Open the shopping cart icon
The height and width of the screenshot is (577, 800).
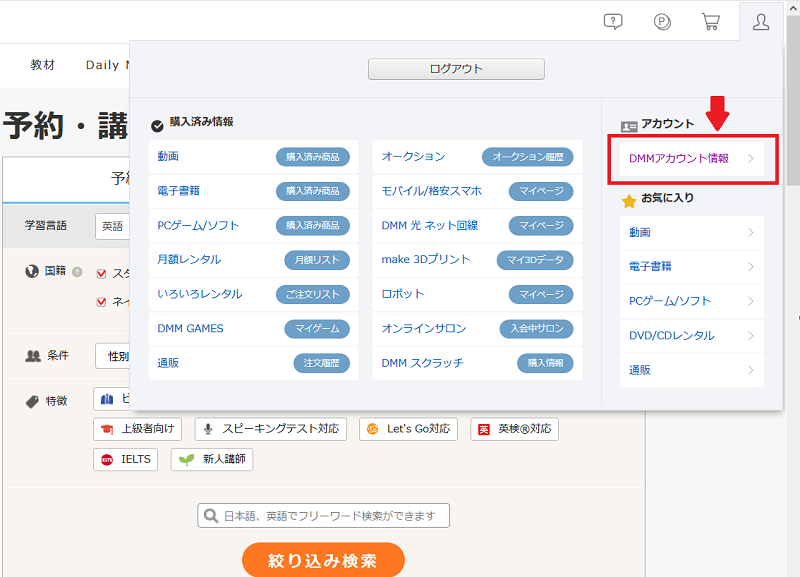tap(711, 21)
